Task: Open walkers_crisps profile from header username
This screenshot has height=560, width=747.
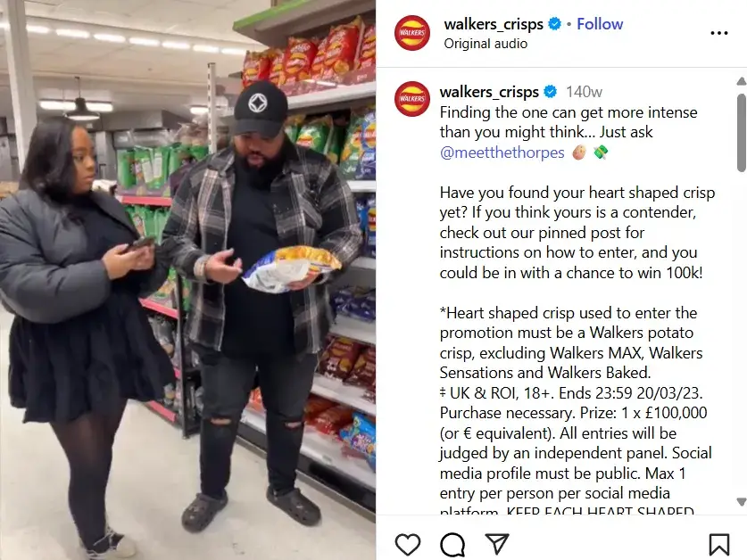Action: tap(494, 24)
